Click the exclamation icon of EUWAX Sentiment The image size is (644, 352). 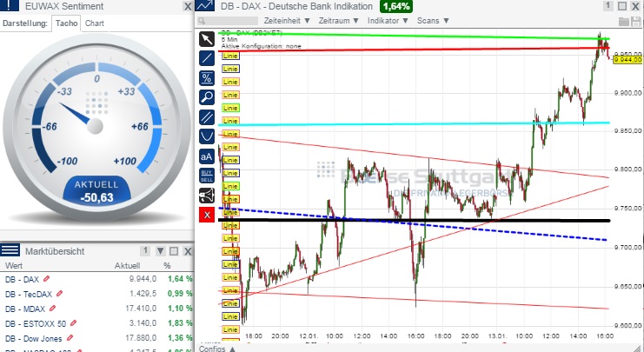point(9,5)
